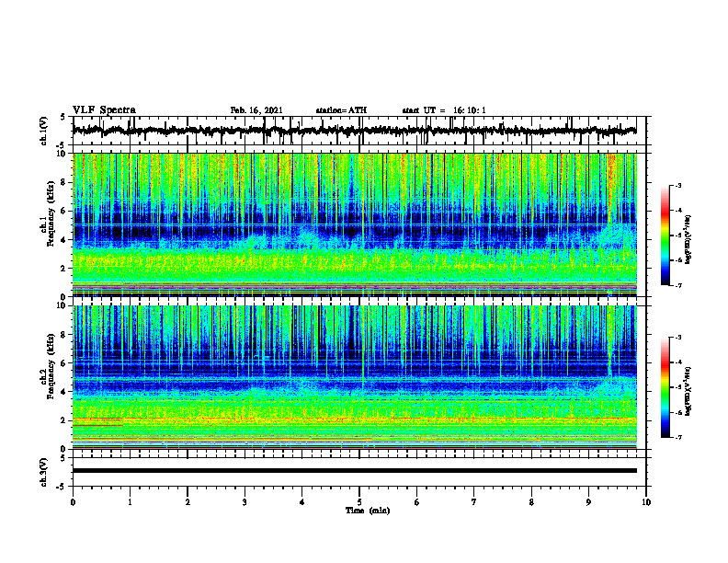The width and height of the screenshot is (728, 563).
Task: Click the ch.1 frequency tick label "4"
Action: tap(64, 240)
